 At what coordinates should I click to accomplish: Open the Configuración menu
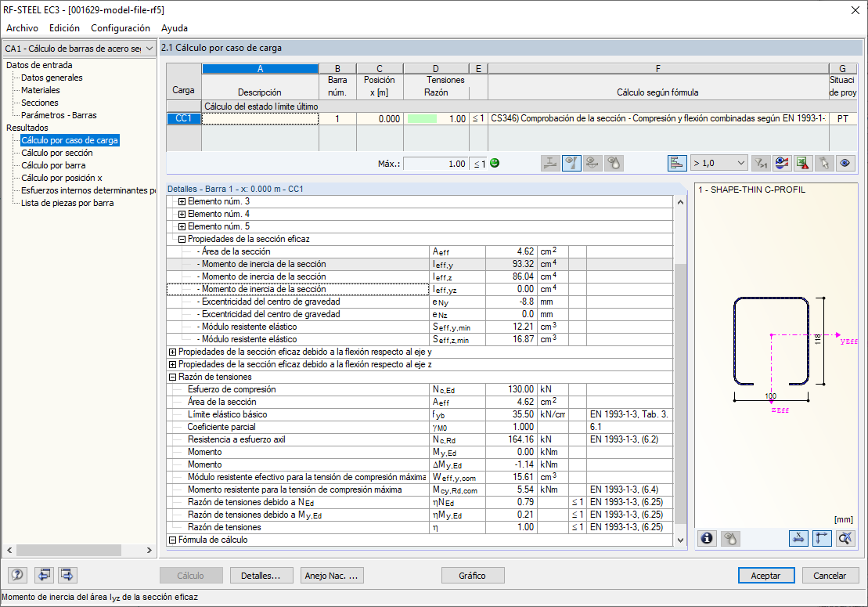pyautogui.click(x=120, y=28)
